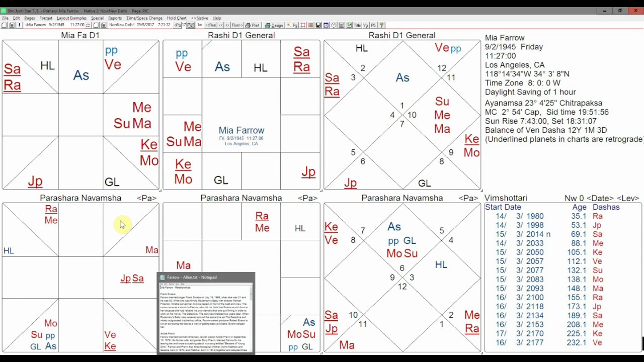
Task: Click the <Lev> option in Vimshottari header
Action: click(x=627, y=198)
